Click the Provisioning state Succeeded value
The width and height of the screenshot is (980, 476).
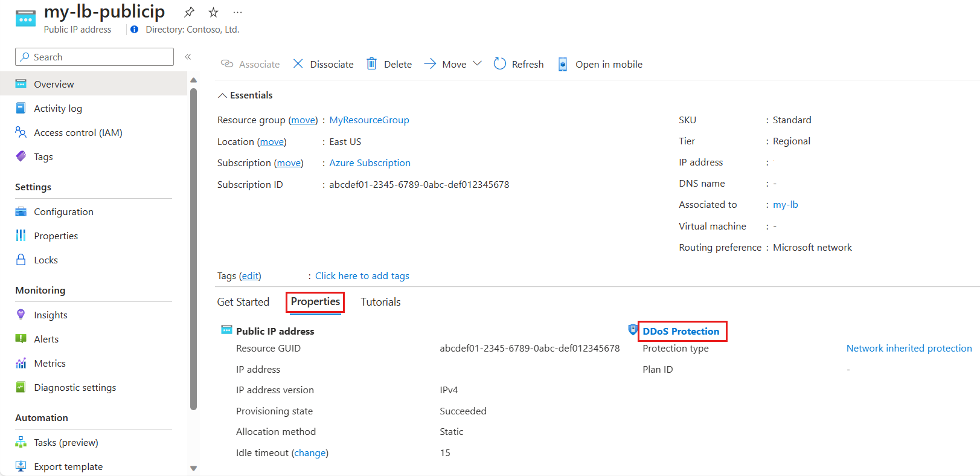pyautogui.click(x=463, y=411)
